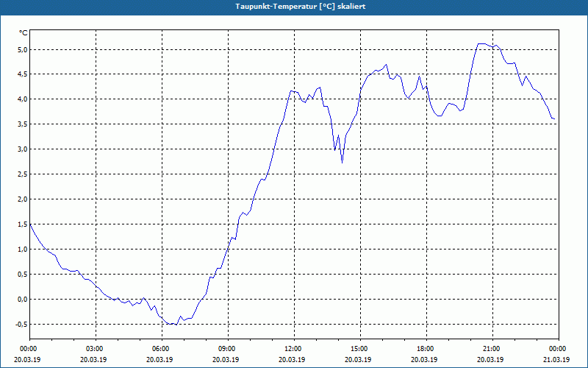The height and width of the screenshot is (368, 588).
Task: Click the "00:00" time label paired with 20.03.19
Action: 27,349
